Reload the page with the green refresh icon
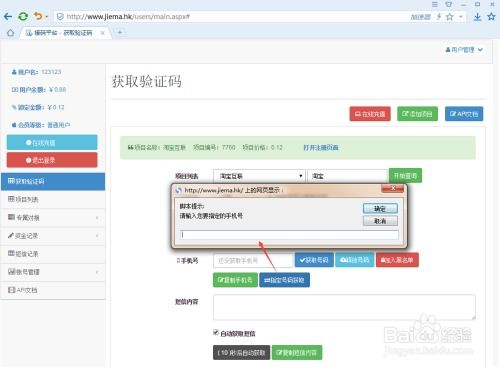This screenshot has height=368, width=500. [23, 16]
